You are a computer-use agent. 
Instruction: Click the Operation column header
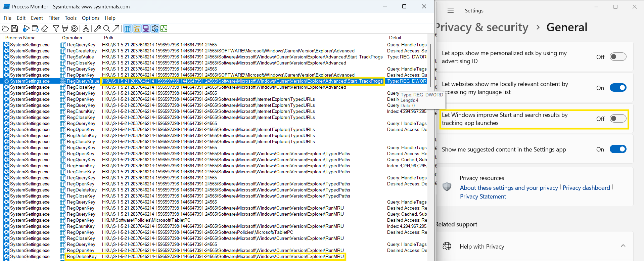81,38
